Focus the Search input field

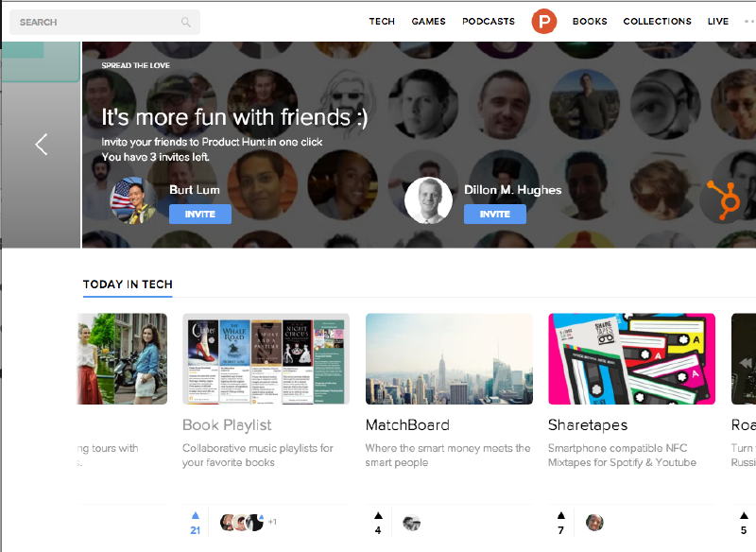[94, 22]
